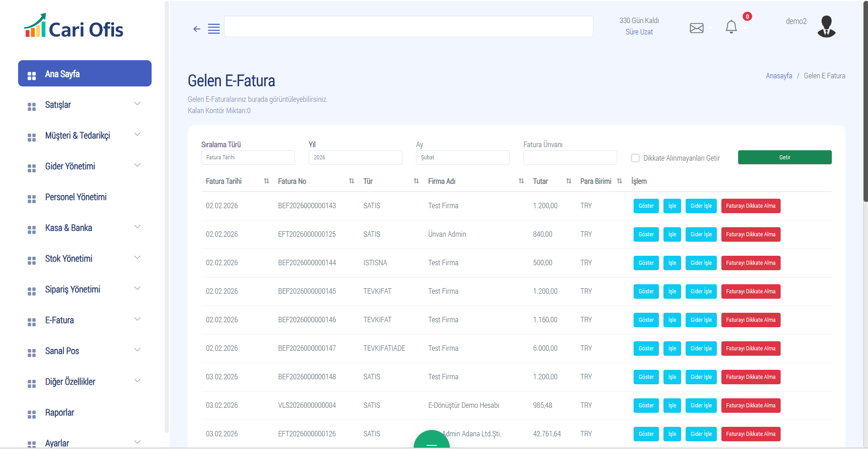Click Göster for invoice BEF2026000000143
The image size is (868, 449).
[646, 206]
